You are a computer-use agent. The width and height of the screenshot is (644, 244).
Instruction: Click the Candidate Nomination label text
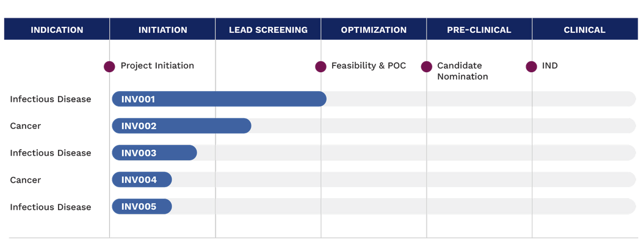463,71
